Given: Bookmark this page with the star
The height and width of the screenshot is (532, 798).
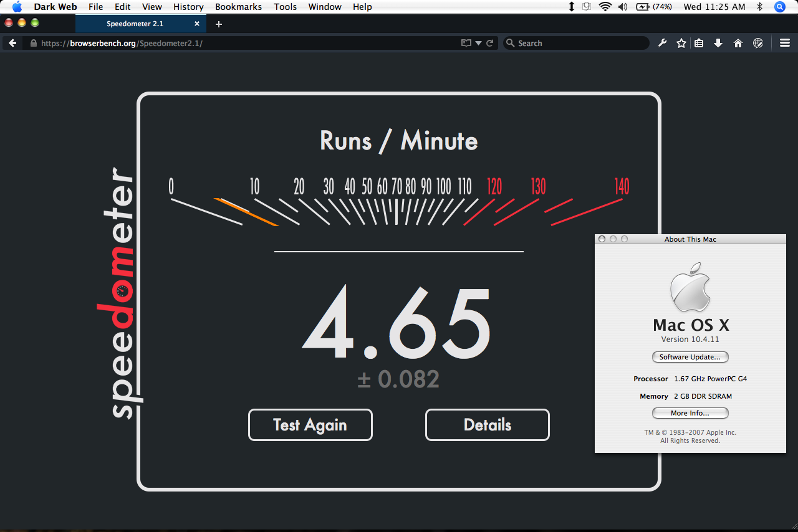Looking at the screenshot, I should click(x=681, y=43).
